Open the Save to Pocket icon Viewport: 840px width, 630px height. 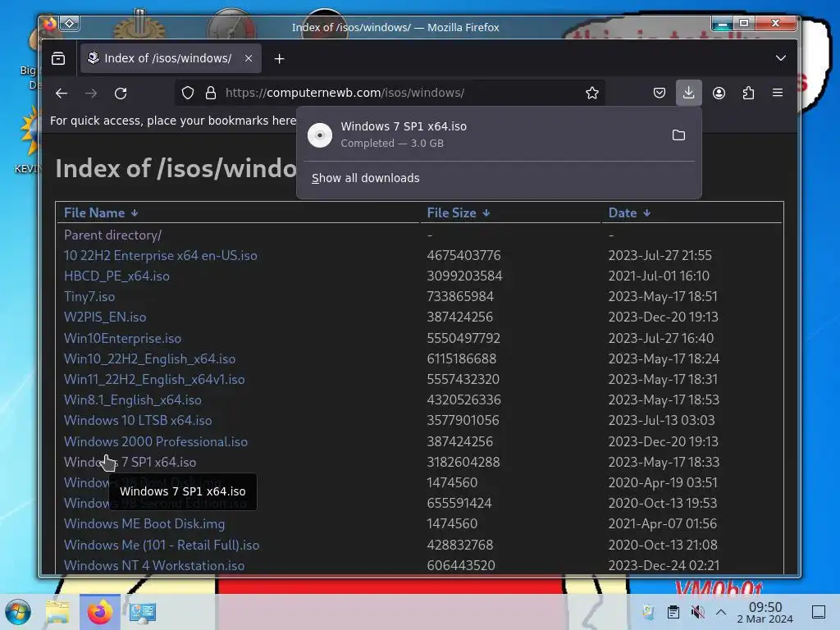point(660,93)
